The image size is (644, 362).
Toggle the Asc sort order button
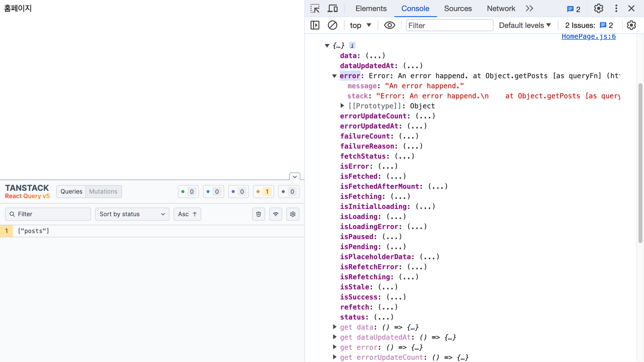click(187, 214)
